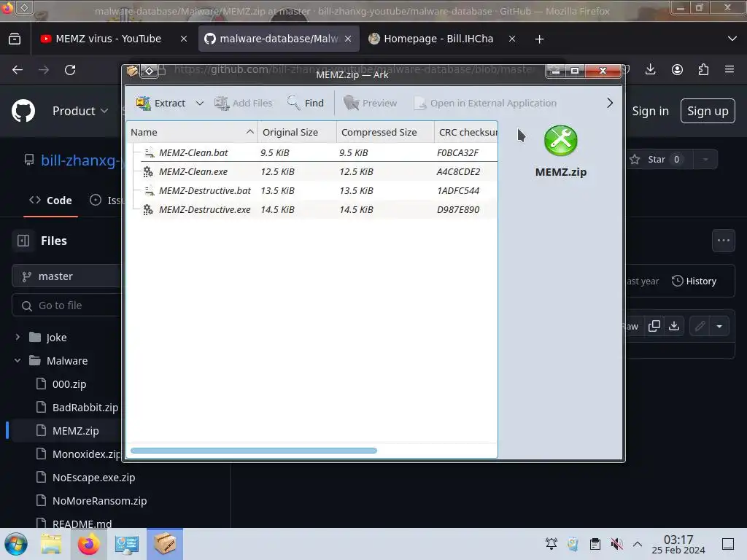Click the Find tool in Ark toolbar
Image resolution: width=747 pixels, height=560 pixels.
click(306, 103)
